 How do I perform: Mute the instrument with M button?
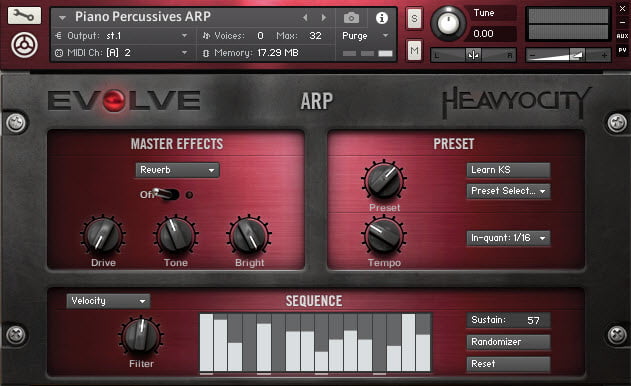tap(414, 50)
